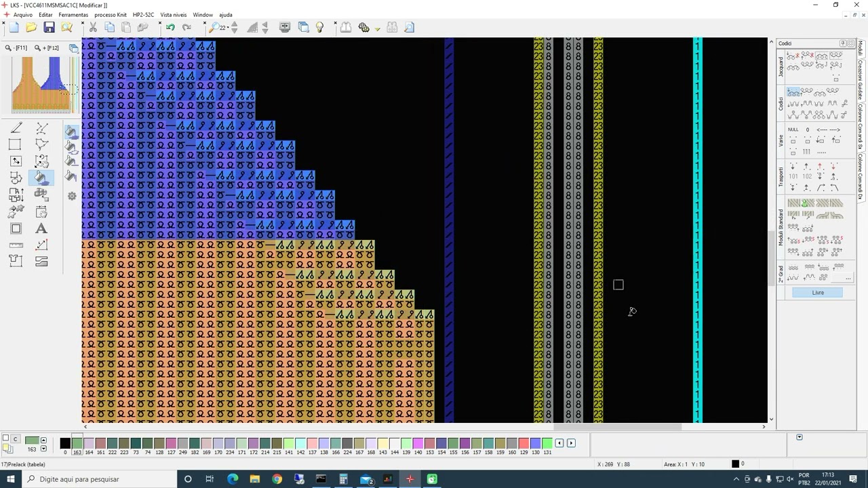Expand the panel arrow below Codici sidebar
868x488 pixels.
[799, 437]
